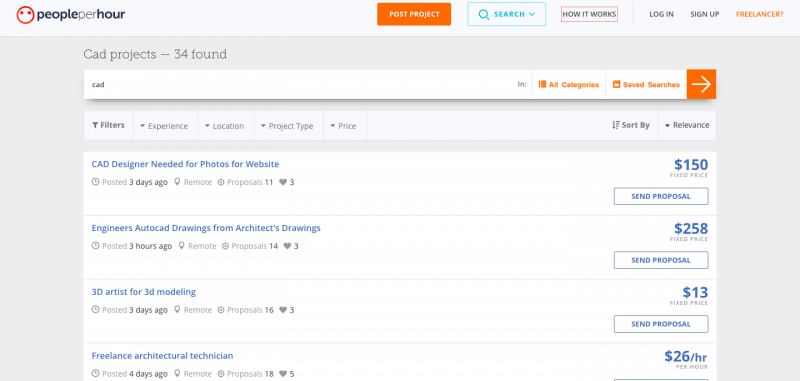This screenshot has width=800, height=381.
Task: Open 3D artist for 3d modeling project
Action: [x=143, y=292]
